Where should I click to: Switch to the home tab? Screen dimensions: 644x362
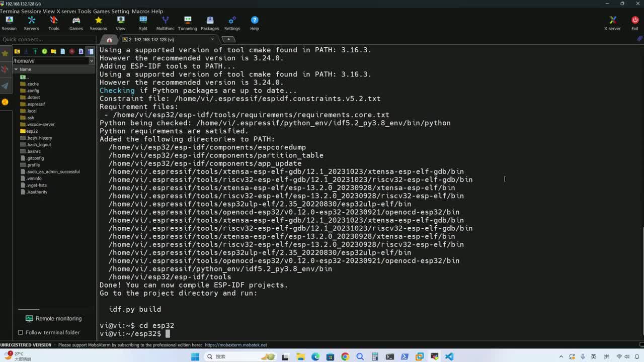tap(109, 39)
